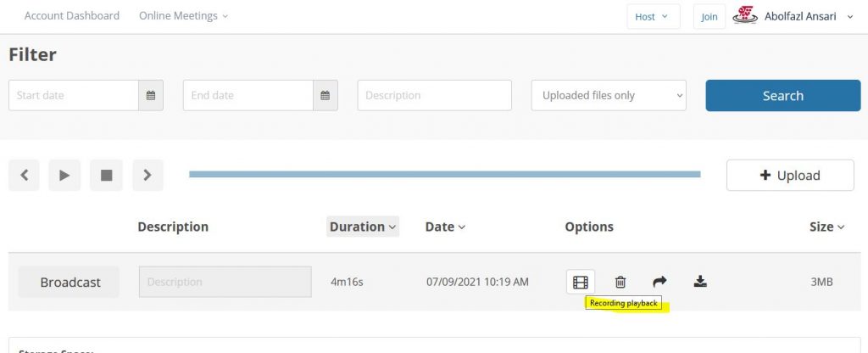The height and width of the screenshot is (353, 868).
Task: Delete the Broadcast recording via trash icon
Action: [620, 282]
